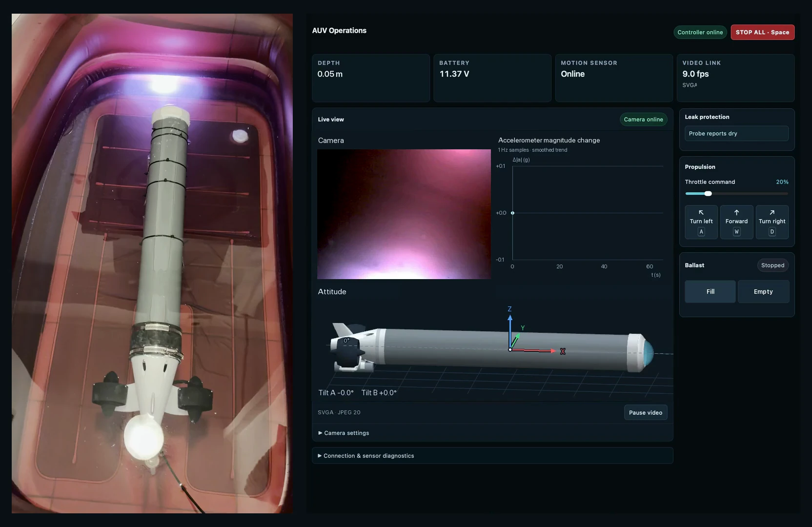The height and width of the screenshot is (527, 812).
Task: Click the 9.0 fps video link value
Action: pyautogui.click(x=695, y=74)
